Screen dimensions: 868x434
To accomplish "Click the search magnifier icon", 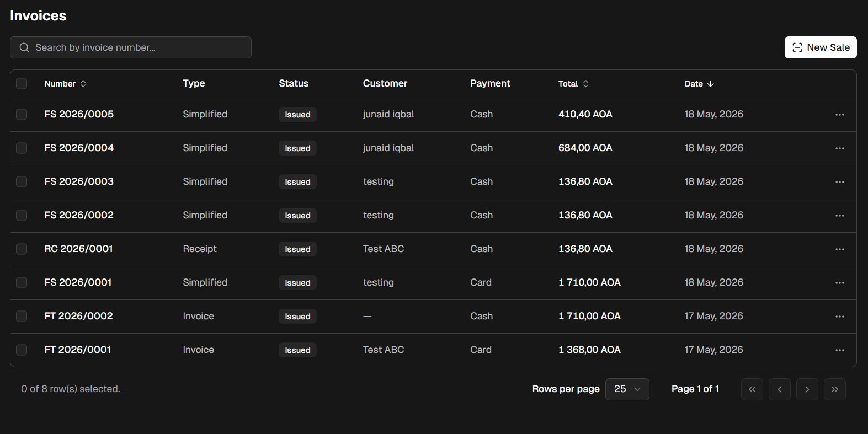I will (x=24, y=47).
